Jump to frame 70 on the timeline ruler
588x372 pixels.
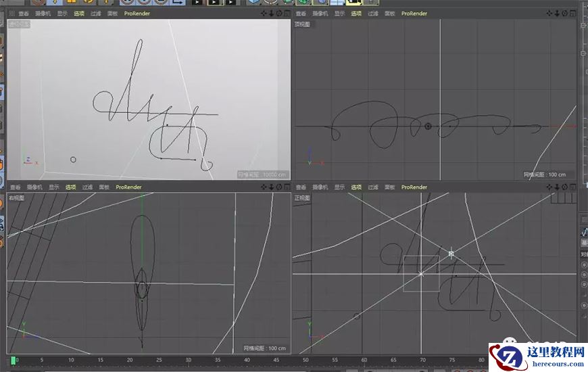tap(422, 360)
